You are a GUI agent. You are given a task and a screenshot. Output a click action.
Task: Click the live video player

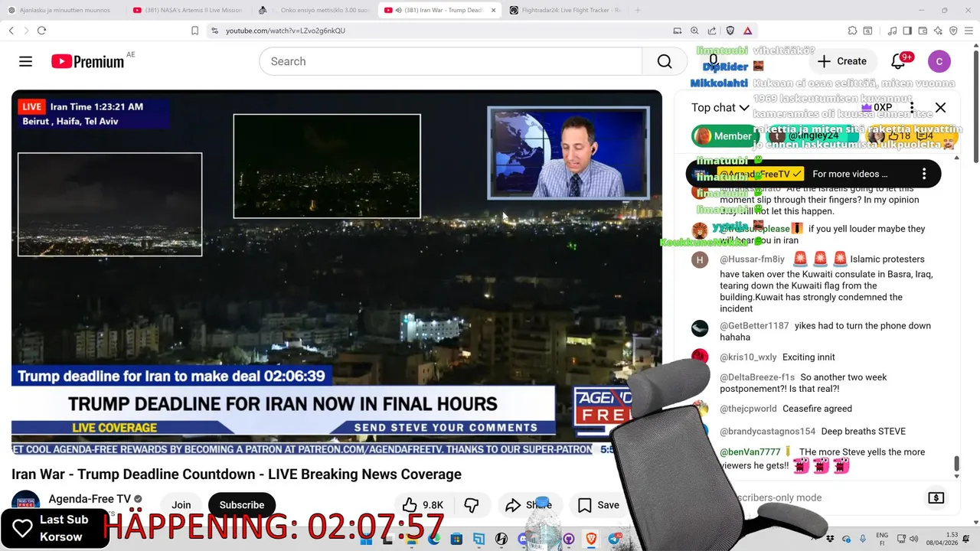click(337, 272)
